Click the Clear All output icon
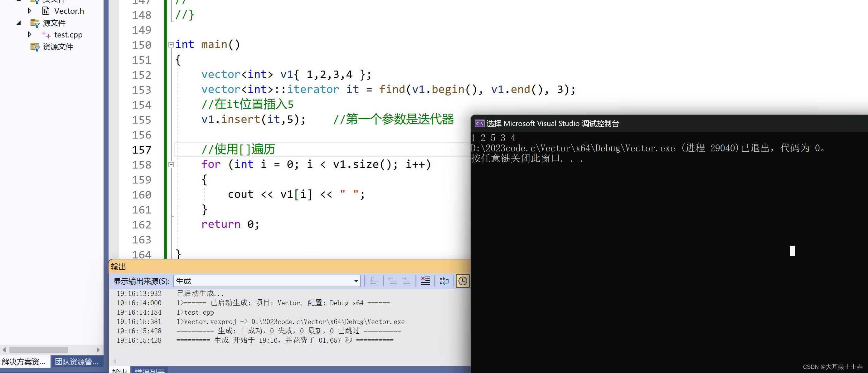The width and height of the screenshot is (868, 373). [x=425, y=281]
